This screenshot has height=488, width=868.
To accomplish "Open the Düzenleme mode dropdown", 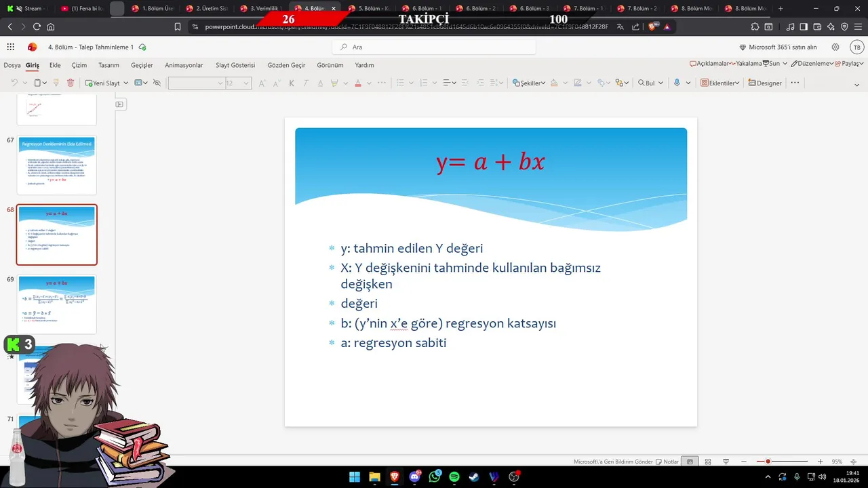I will click(813, 63).
